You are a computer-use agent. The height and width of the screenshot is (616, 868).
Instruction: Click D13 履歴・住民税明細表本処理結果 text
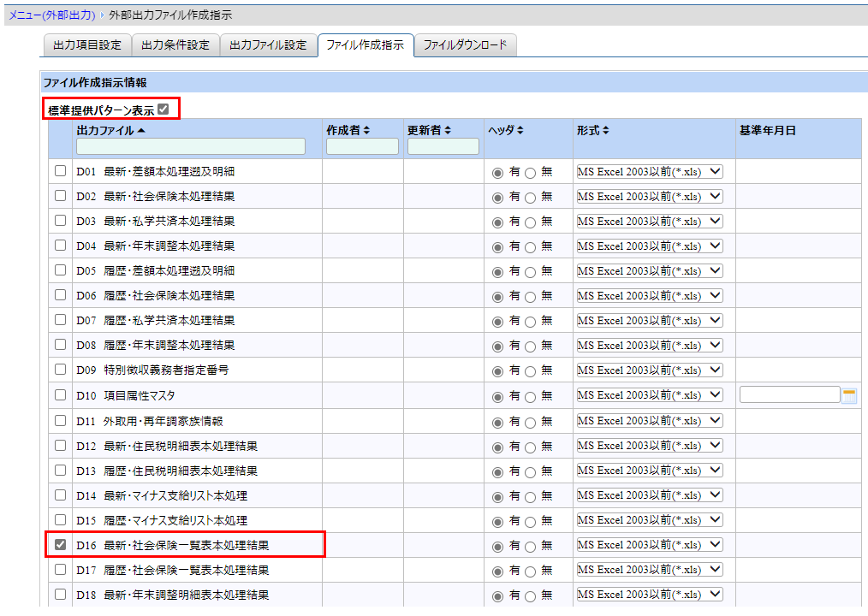point(167,471)
